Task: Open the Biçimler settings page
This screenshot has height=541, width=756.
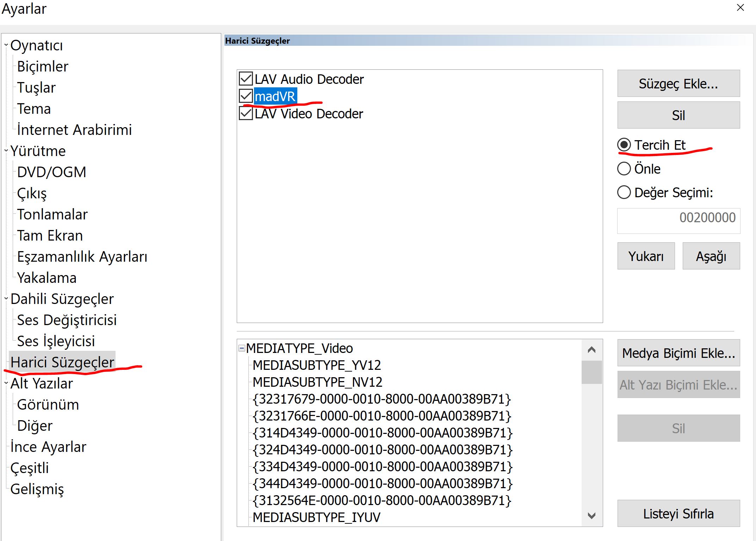Action: (x=43, y=66)
